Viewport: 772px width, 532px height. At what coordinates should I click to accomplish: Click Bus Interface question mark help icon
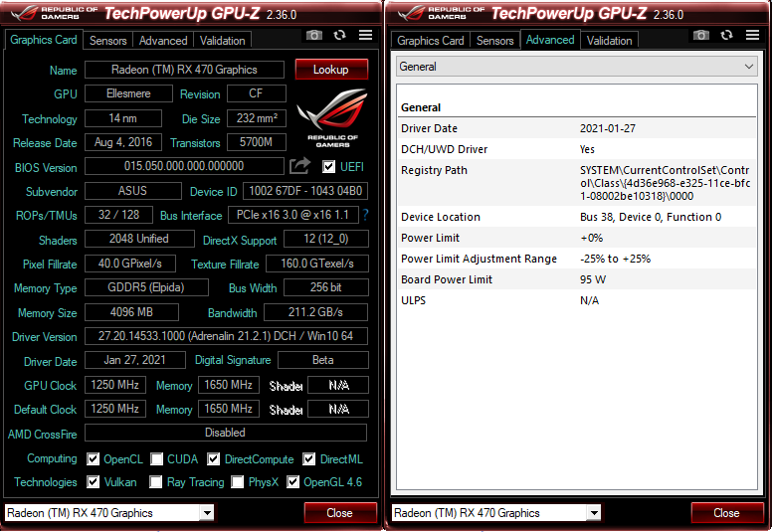tap(365, 215)
